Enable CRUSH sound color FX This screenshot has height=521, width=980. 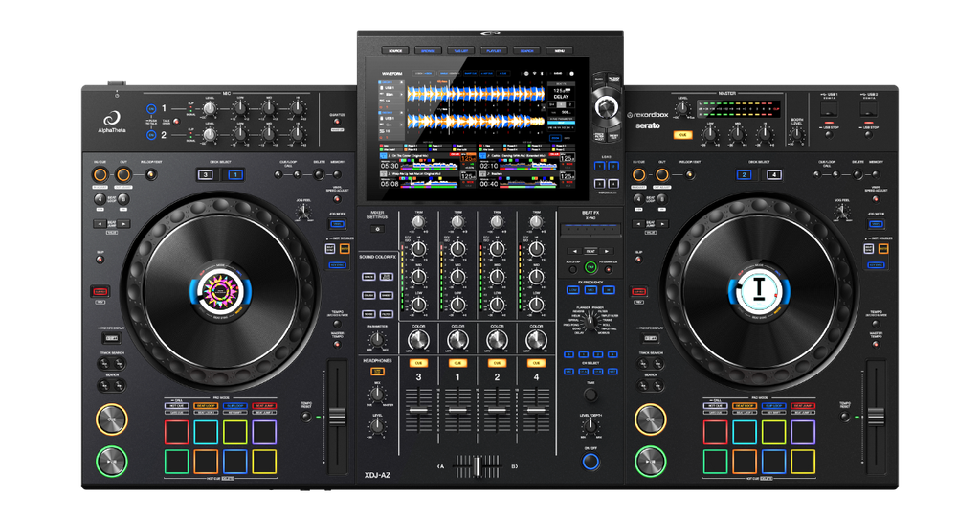click(x=368, y=295)
